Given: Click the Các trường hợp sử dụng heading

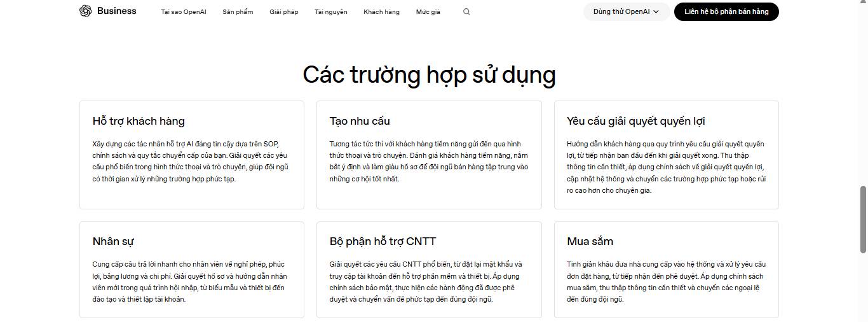Looking at the screenshot, I should pos(429,74).
